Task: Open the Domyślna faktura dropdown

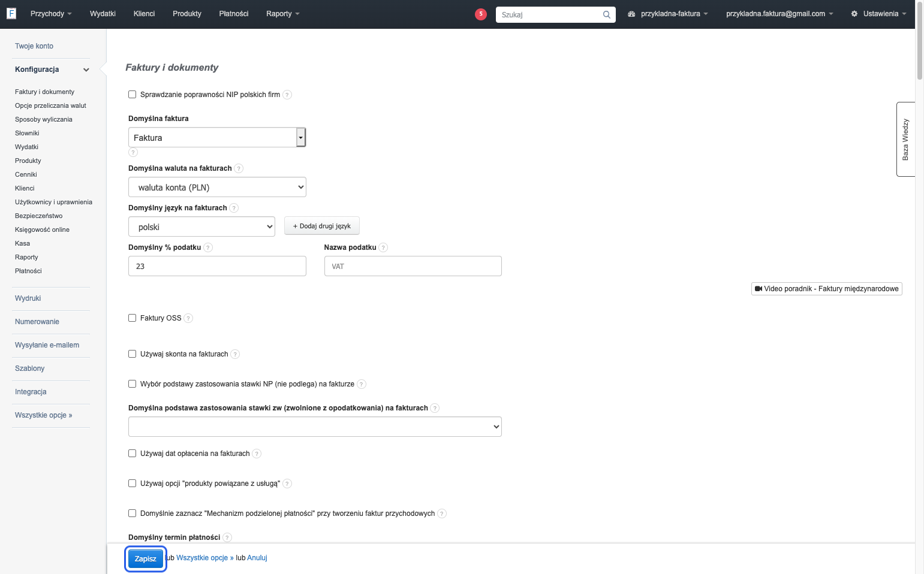Action: [217, 137]
